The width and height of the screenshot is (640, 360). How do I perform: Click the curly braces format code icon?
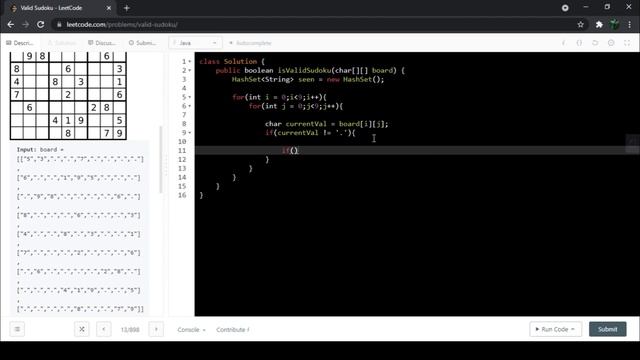pyautogui.click(x=579, y=43)
